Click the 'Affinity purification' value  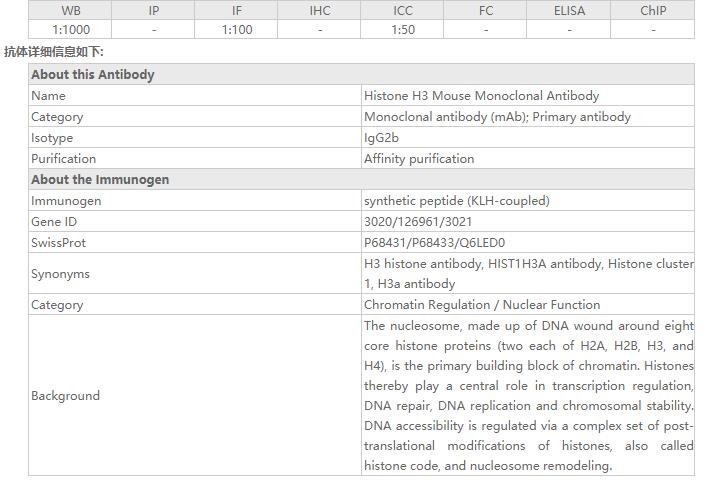click(x=419, y=159)
